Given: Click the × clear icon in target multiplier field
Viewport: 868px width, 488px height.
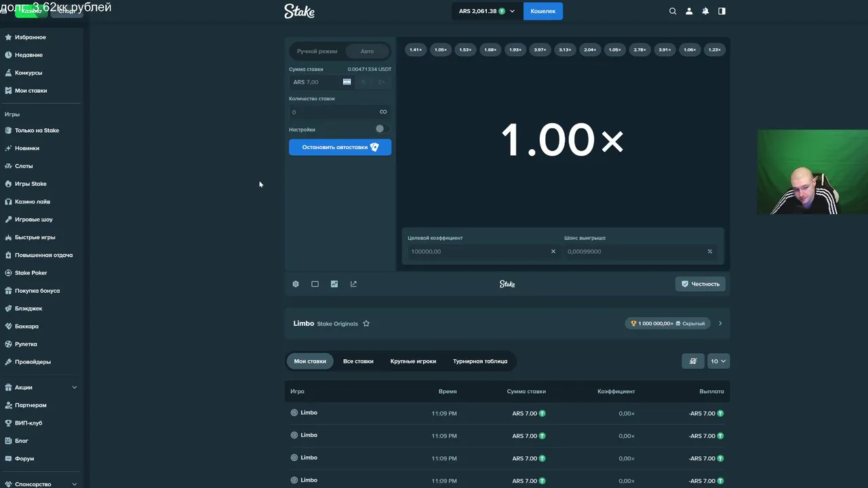Looking at the screenshot, I should pyautogui.click(x=553, y=251).
